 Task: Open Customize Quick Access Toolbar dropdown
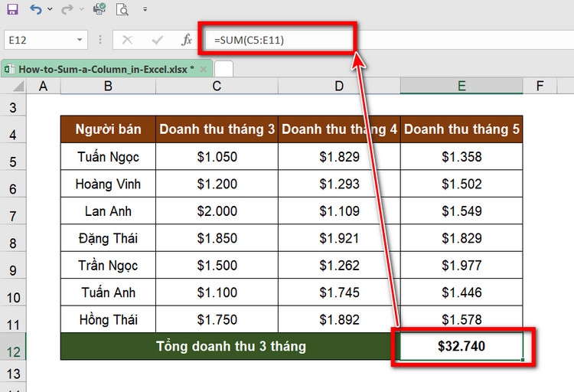pyautogui.click(x=145, y=9)
